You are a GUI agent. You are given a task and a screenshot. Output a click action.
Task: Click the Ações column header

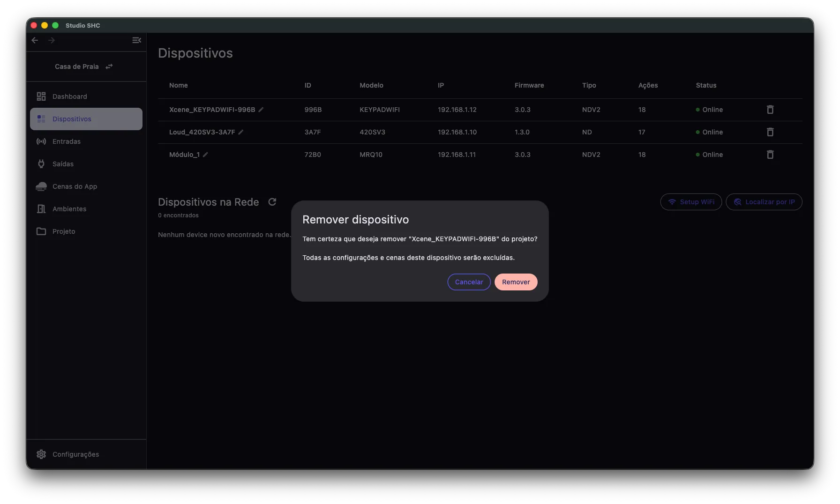click(648, 85)
